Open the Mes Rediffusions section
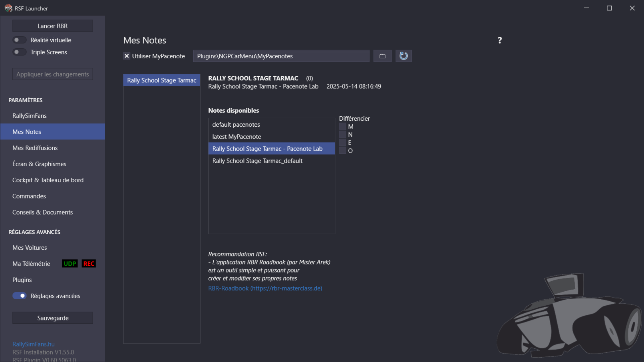The width and height of the screenshot is (644, 362). click(x=35, y=148)
